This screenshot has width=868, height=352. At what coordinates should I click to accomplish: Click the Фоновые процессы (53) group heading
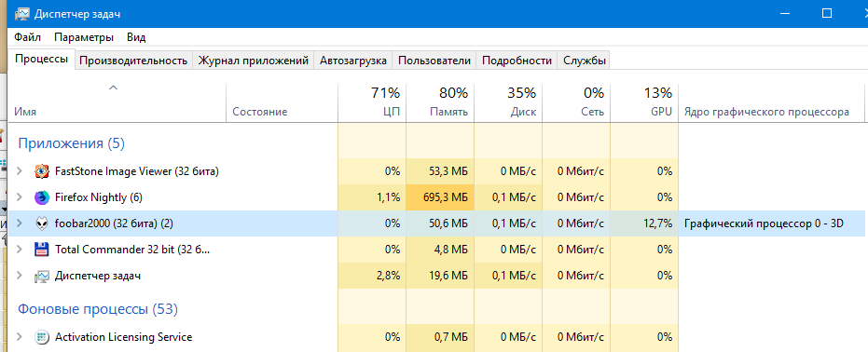(x=98, y=309)
